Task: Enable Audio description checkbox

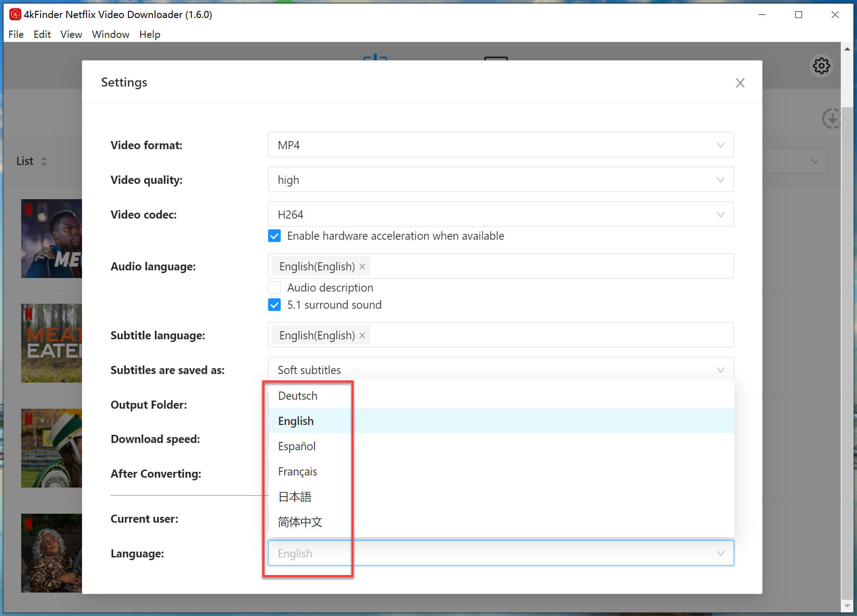Action: point(274,287)
